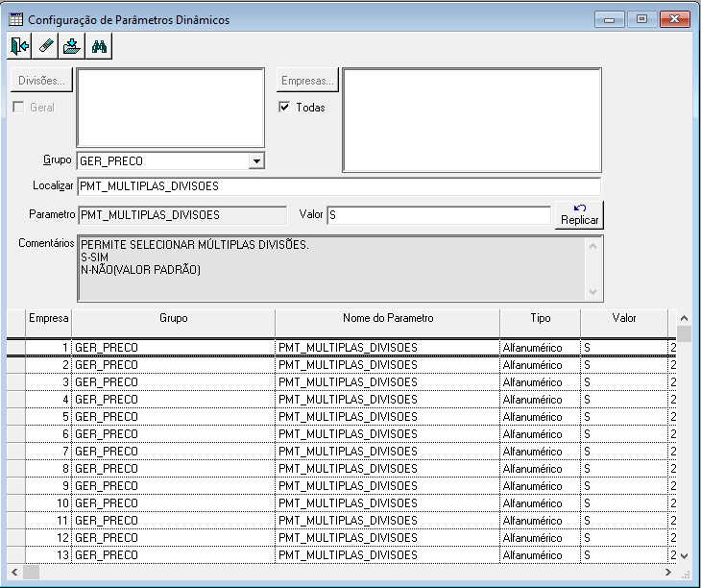Click the grid horizontal scroll right arrow
This screenshot has height=588, width=701.
[668, 572]
